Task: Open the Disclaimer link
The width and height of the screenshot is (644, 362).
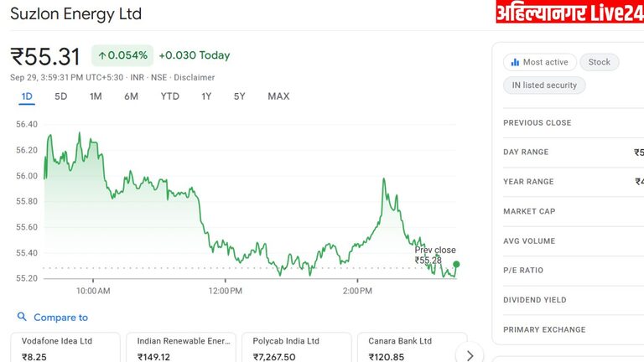Action: pos(194,77)
